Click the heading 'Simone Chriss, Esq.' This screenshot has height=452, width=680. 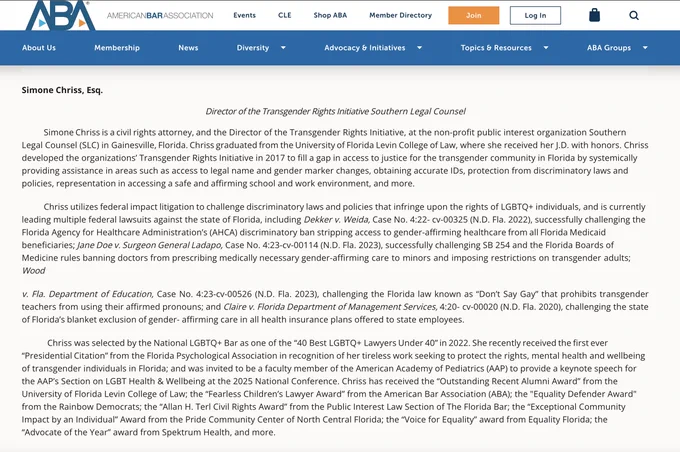[62, 90]
